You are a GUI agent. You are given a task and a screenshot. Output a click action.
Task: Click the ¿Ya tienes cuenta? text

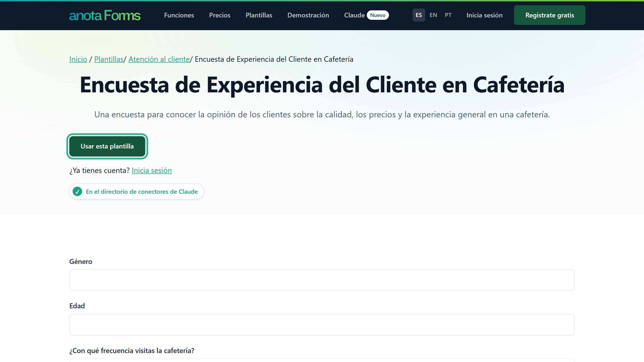point(99,170)
